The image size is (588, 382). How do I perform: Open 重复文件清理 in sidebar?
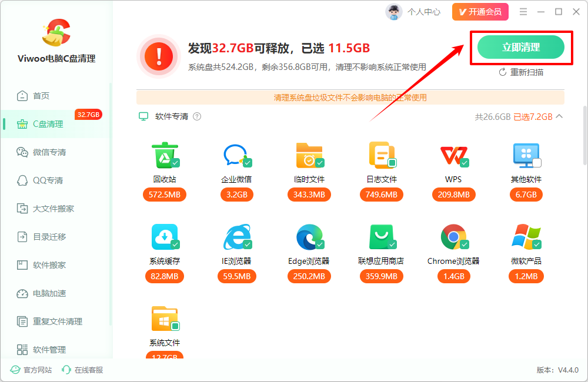tap(55, 321)
